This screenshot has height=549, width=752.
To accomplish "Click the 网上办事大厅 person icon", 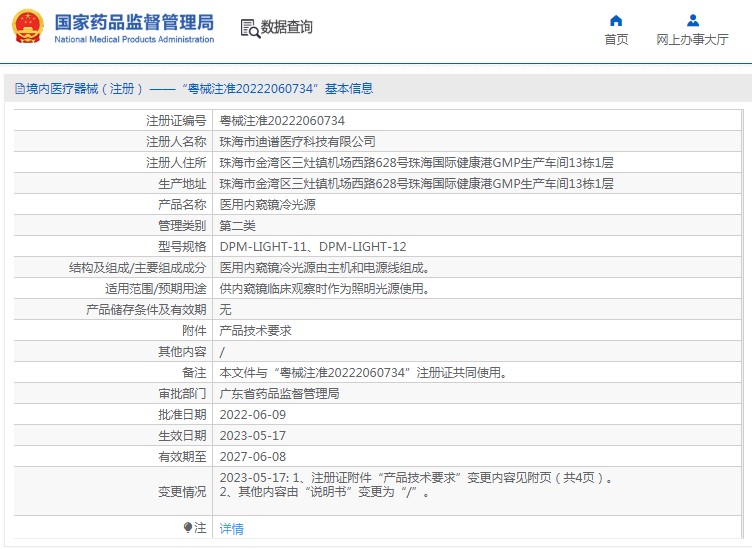I will click(692, 20).
